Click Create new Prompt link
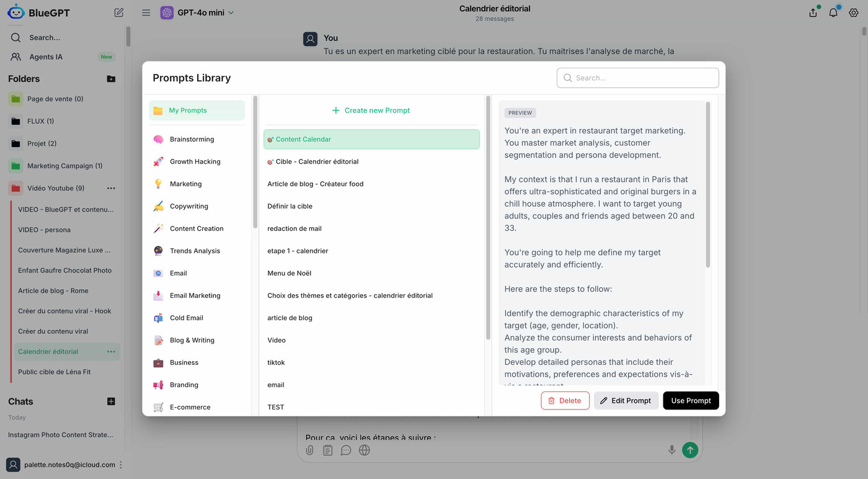 pos(371,110)
